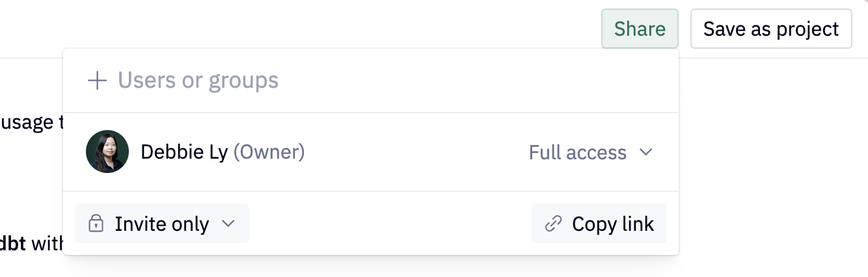Click the Save as project button

[771, 29]
